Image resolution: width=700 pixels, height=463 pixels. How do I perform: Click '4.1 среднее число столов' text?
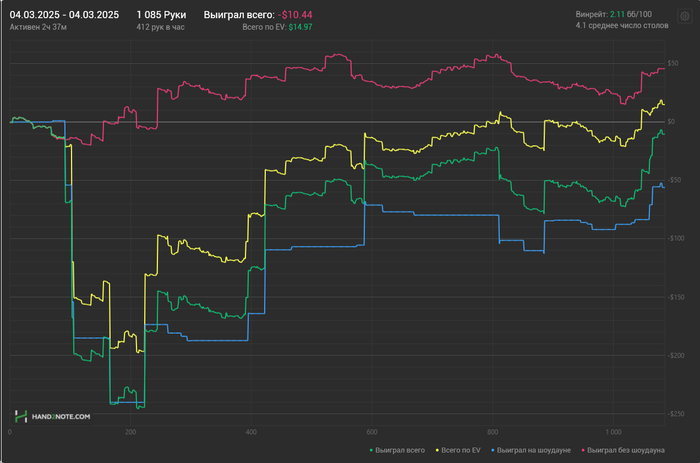coord(622,25)
